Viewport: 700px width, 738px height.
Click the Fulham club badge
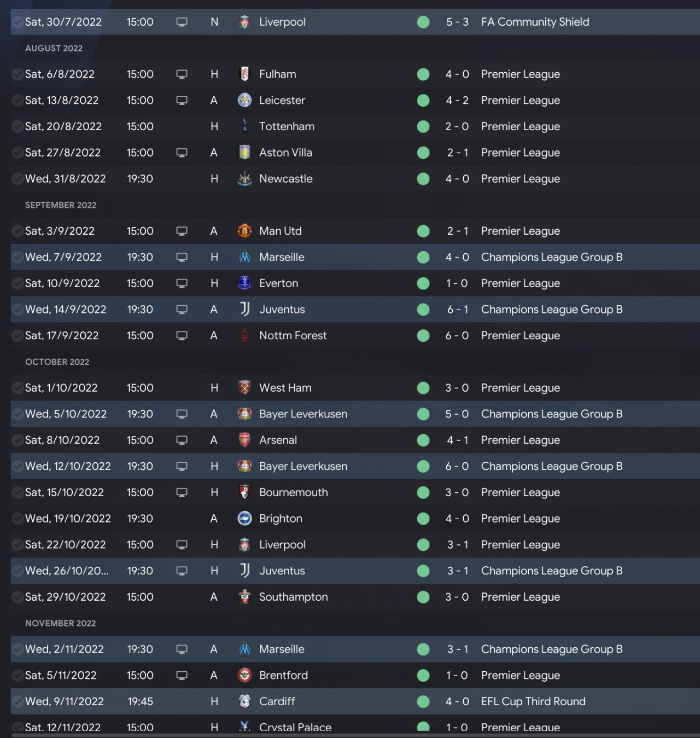pos(244,74)
